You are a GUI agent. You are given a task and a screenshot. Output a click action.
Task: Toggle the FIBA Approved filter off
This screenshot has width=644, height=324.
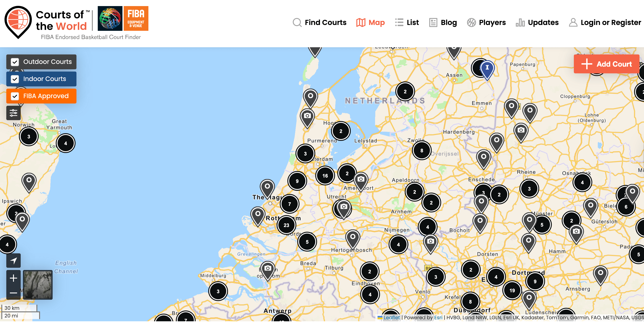click(x=15, y=96)
